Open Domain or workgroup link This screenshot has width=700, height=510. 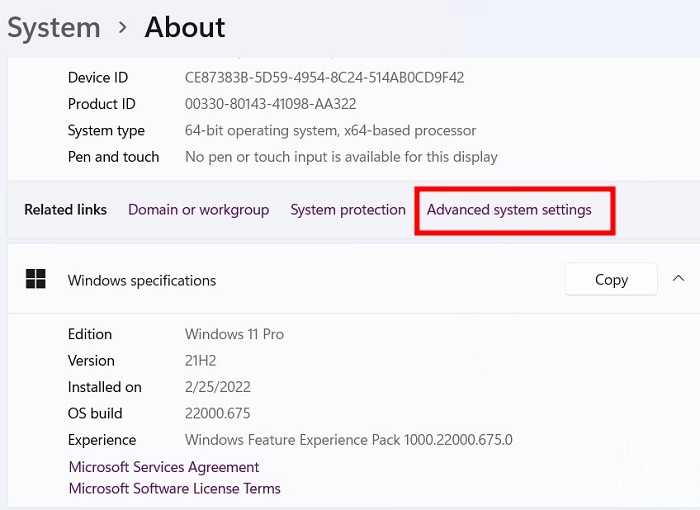pos(199,209)
